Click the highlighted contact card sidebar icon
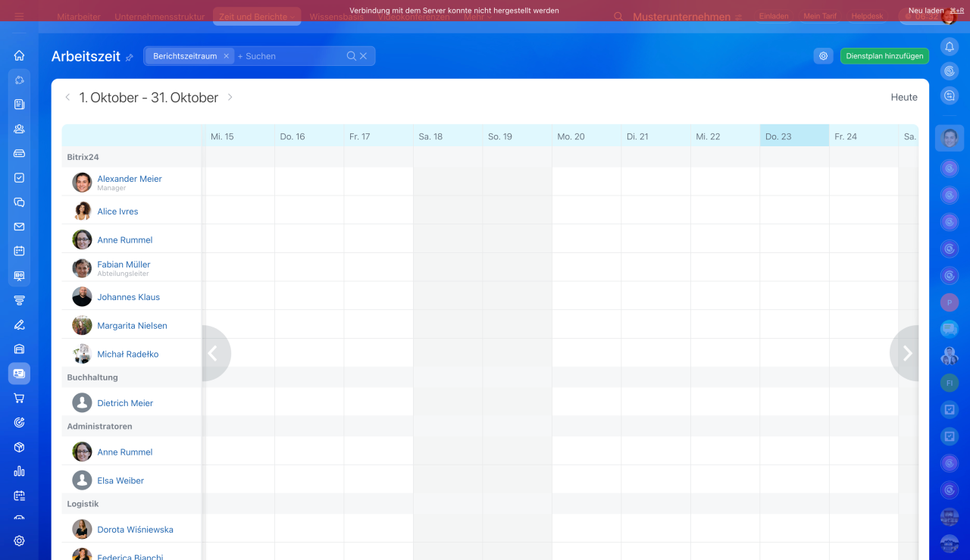Image resolution: width=970 pixels, height=560 pixels. coord(19,374)
